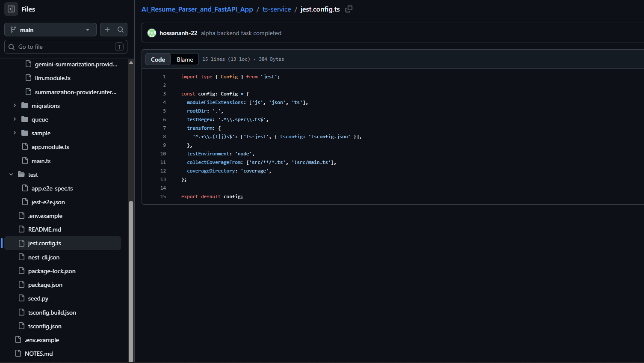This screenshot has height=363, width=644.
Task: Expand the sample folder chevron
Action: click(x=15, y=133)
